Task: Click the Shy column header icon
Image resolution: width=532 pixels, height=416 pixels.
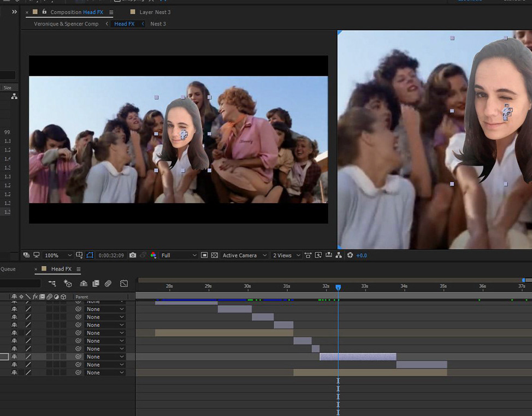Action: pos(14,296)
